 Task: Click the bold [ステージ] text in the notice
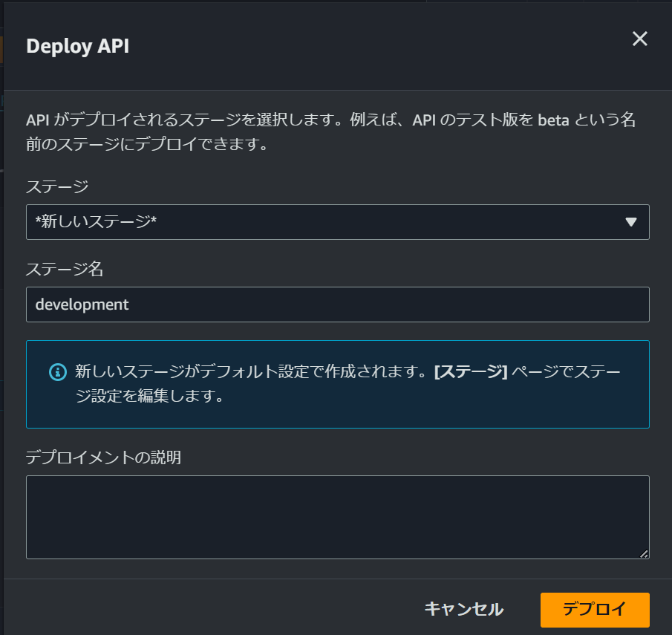pyautogui.click(x=471, y=371)
